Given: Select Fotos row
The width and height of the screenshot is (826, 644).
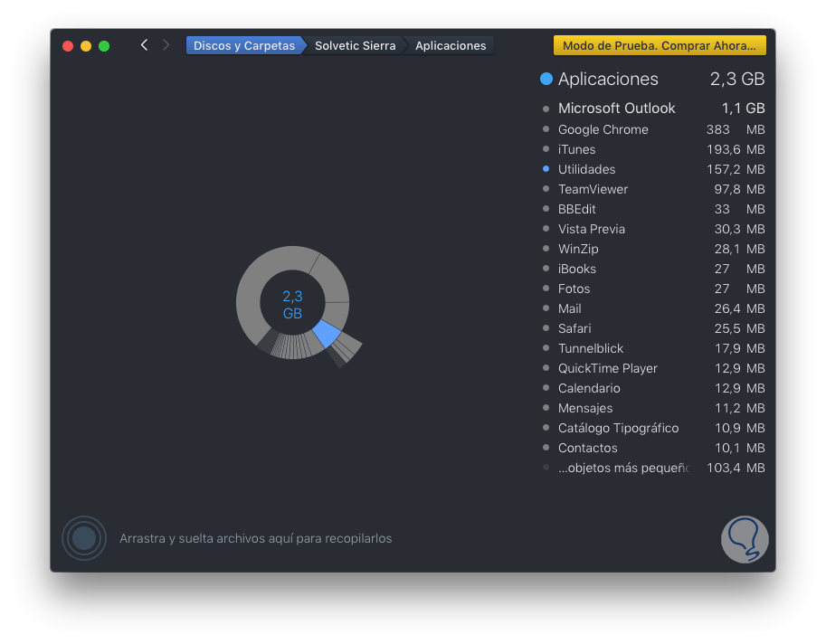Looking at the screenshot, I should (653, 289).
